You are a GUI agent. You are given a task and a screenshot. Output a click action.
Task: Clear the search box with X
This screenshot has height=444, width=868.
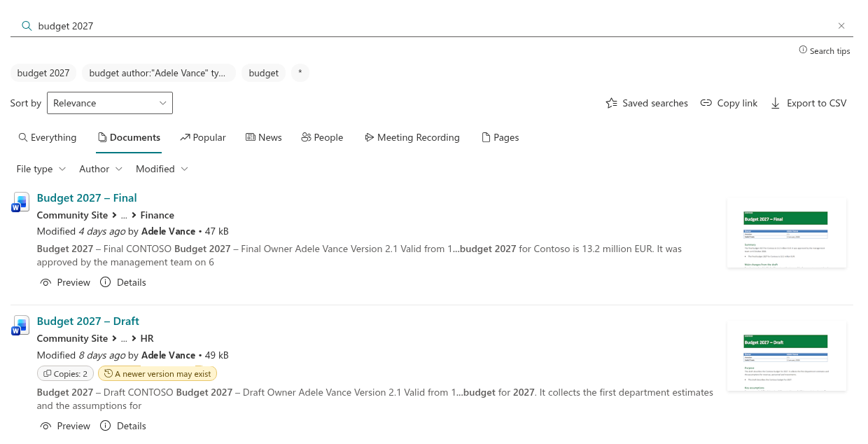click(841, 26)
